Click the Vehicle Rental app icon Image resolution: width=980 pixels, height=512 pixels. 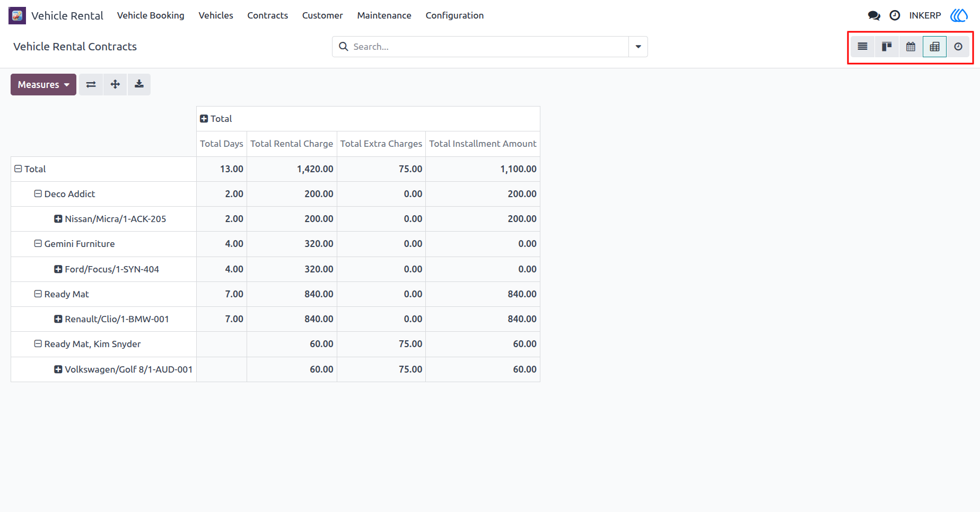pos(17,15)
